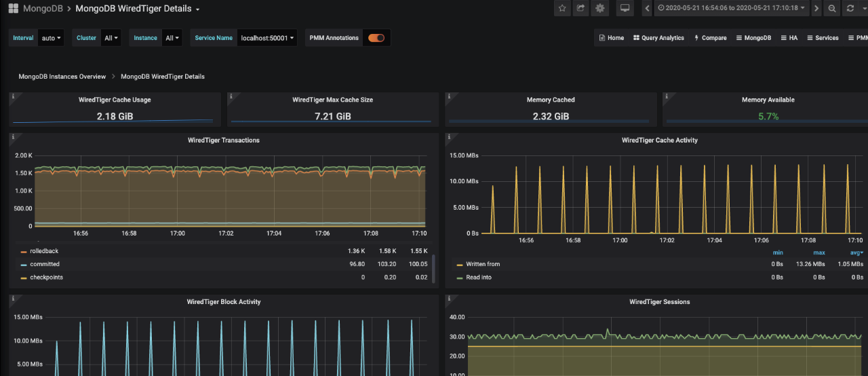The height and width of the screenshot is (376, 868).
Task: Open color picker for Written from swatch
Action: click(x=460, y=265)
